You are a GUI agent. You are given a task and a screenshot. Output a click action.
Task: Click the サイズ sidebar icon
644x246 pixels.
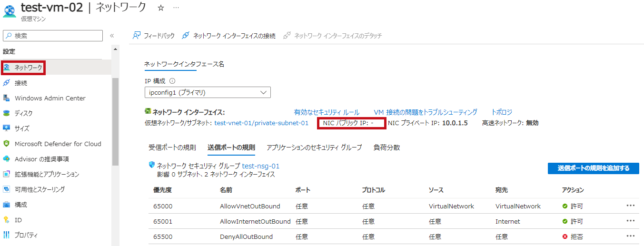(x=7, y=128)
